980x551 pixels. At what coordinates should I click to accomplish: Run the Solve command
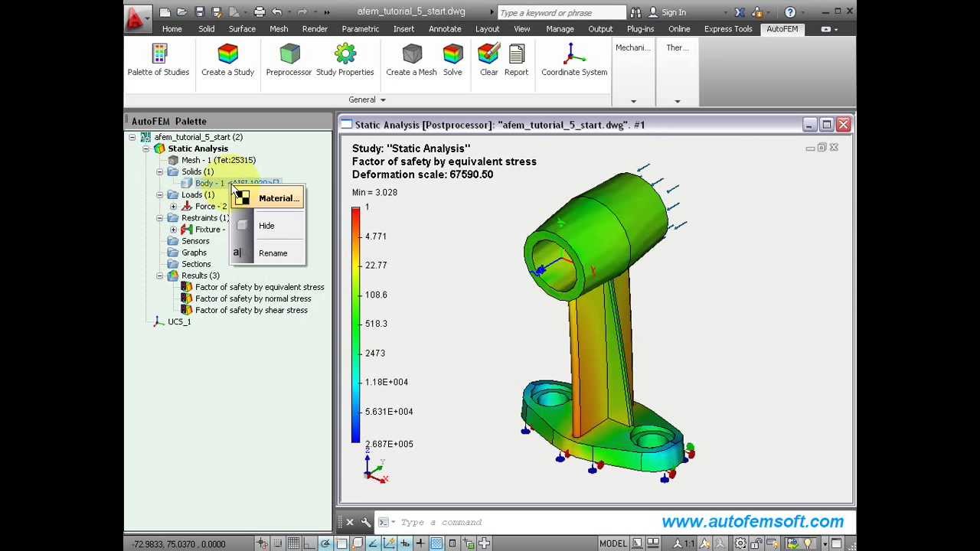point(452,60)
